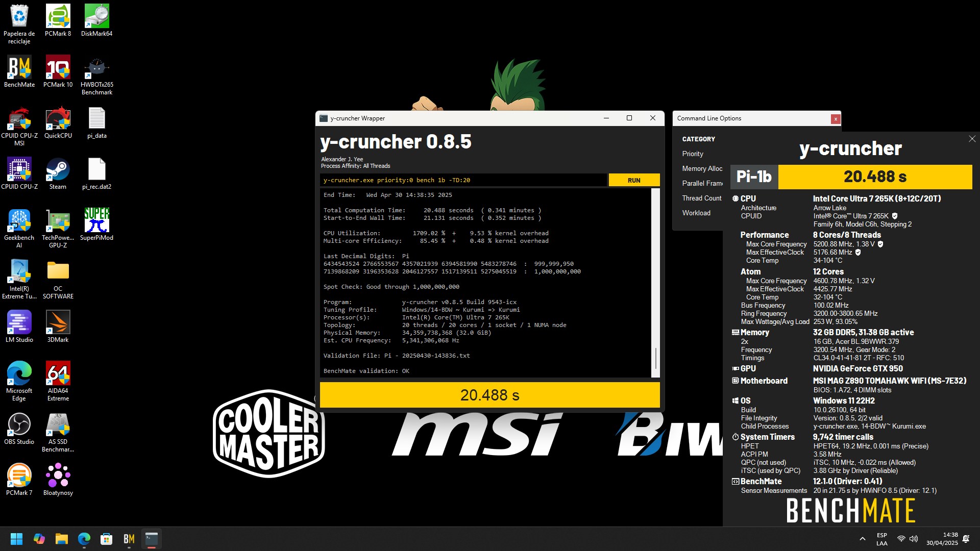Launch TechPowerUp GPU-Z from the desktop
This screenshot has height=551, width=980.
[x=58, y=228]
